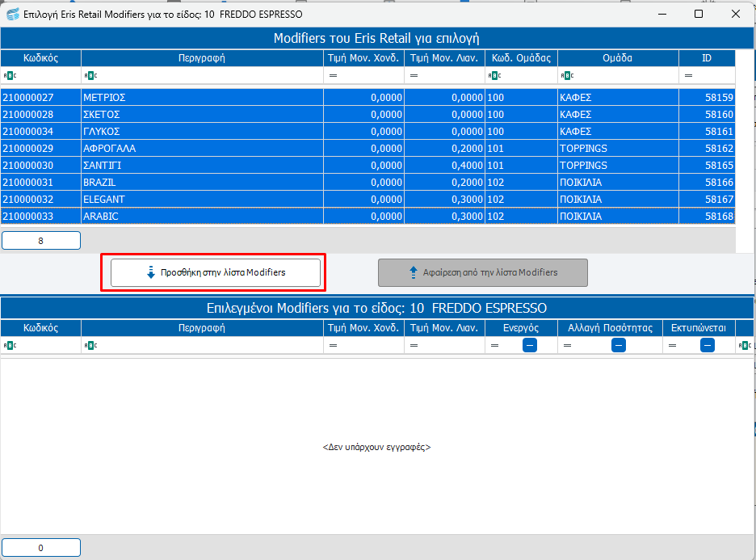The width and height of the screenshot is (756, 560).
Task: Click the Ενεργός column header
Action: pyautogui.click(x=521, y=328)
